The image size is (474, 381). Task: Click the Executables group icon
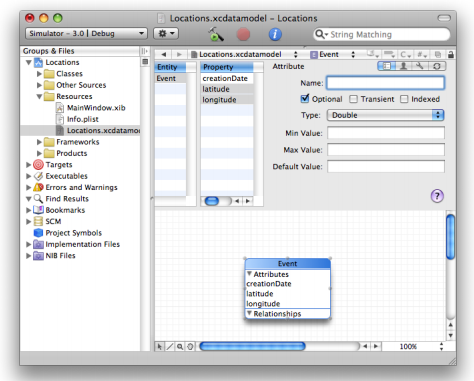tap(38, 176)
